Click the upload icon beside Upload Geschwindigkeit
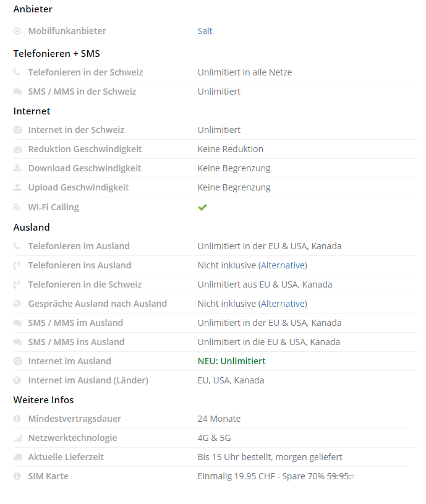 [x=17, y=187]
